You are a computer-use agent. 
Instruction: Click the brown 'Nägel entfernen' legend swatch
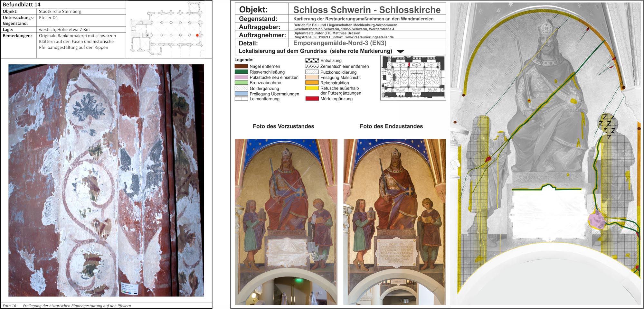point(241,66)
